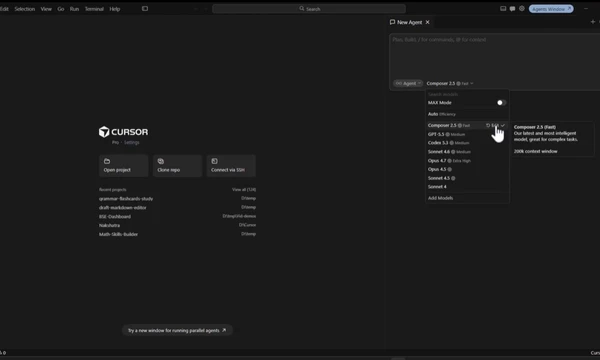This screenshot has width=600, height=360.
Task: Click the Cursor cube logo
Action: [104, 132]
